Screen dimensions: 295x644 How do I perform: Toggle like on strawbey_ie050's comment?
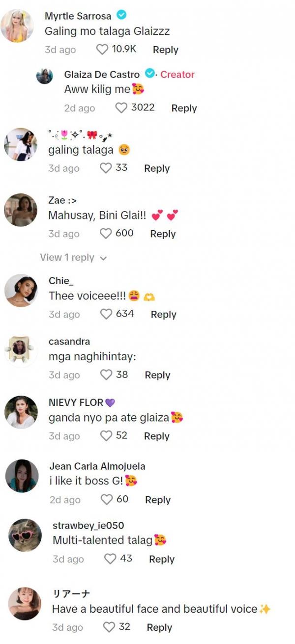(x=110, y=559)
